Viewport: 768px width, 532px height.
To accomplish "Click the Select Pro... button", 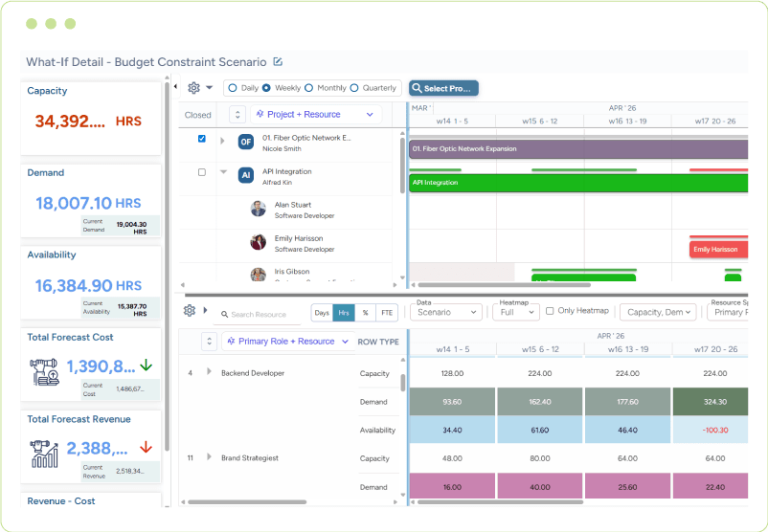I will pyautogui.click(x=443, y=88).
